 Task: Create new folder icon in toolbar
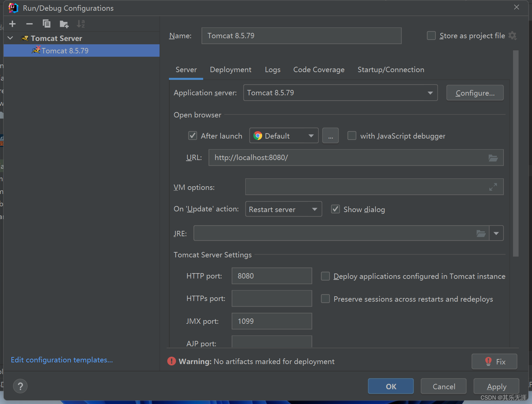[64, 24]
